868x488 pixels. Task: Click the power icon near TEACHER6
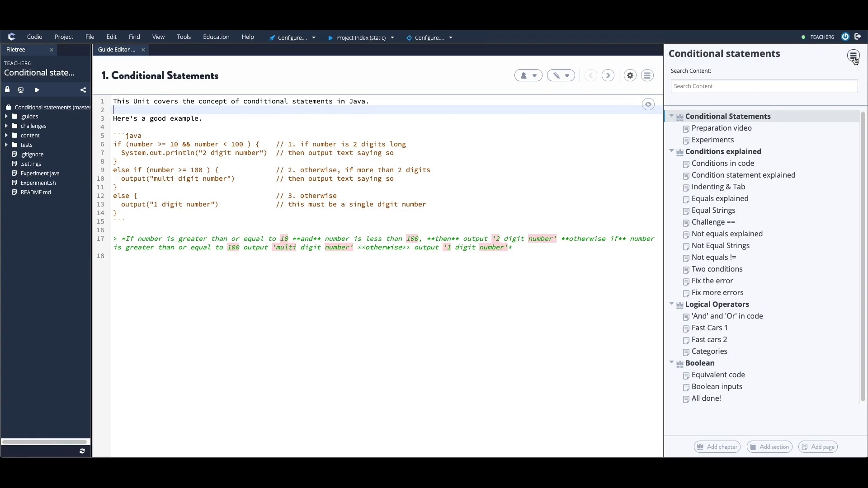coord(845,37)
